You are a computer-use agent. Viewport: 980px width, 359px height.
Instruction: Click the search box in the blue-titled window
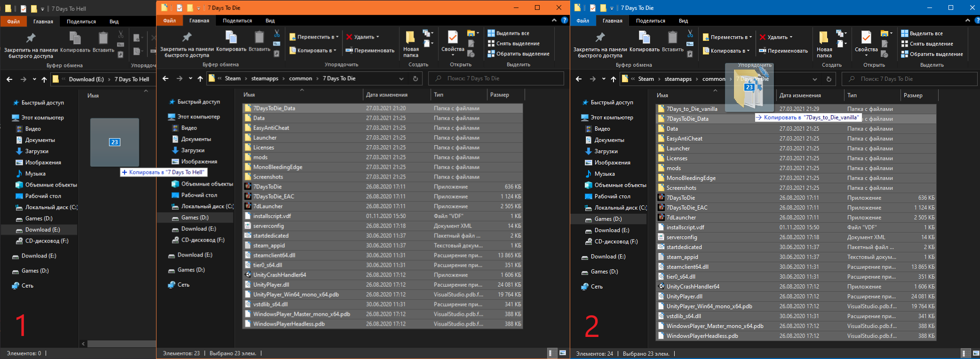pos(909,79)
